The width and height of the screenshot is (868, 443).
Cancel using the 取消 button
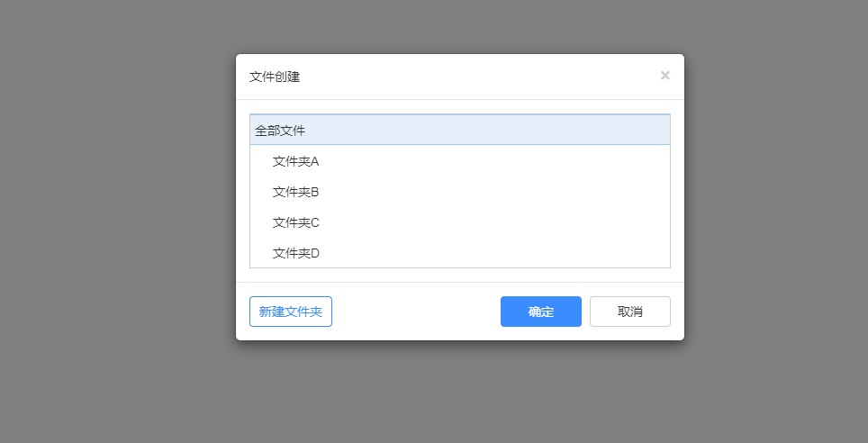point(630,312)
